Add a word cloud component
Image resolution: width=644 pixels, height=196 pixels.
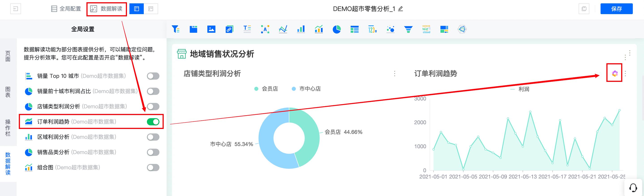click(x=426, y=29)
